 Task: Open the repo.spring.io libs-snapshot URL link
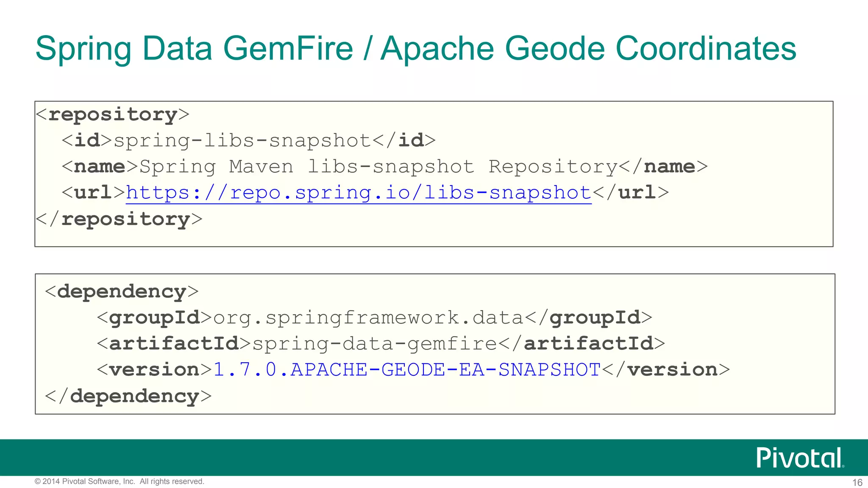(359, 193)
